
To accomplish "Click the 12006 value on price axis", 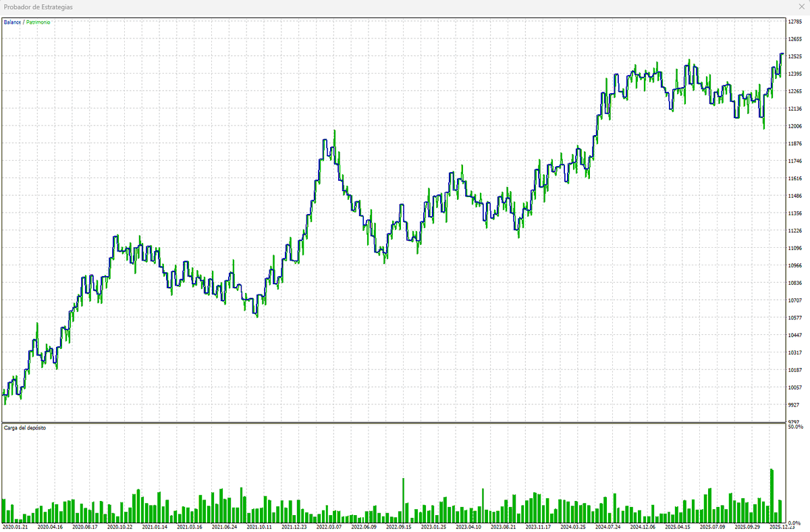I will [x=794, y=126].
